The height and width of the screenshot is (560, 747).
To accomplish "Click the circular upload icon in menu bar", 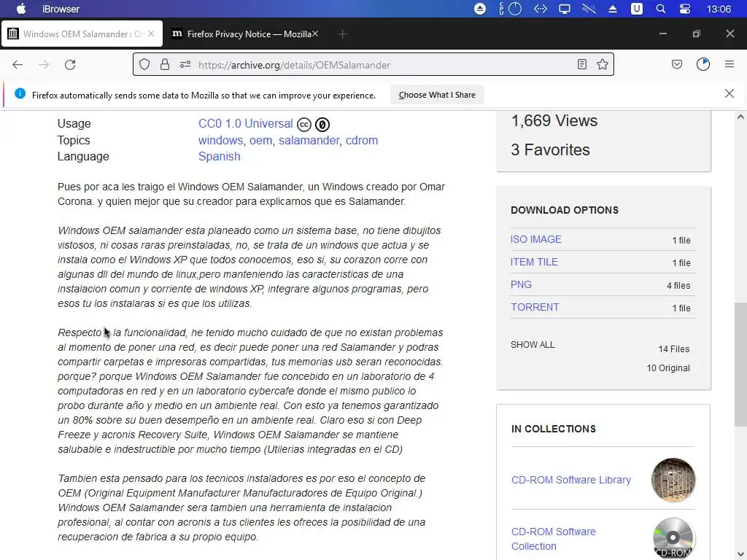I will point(480,9).
